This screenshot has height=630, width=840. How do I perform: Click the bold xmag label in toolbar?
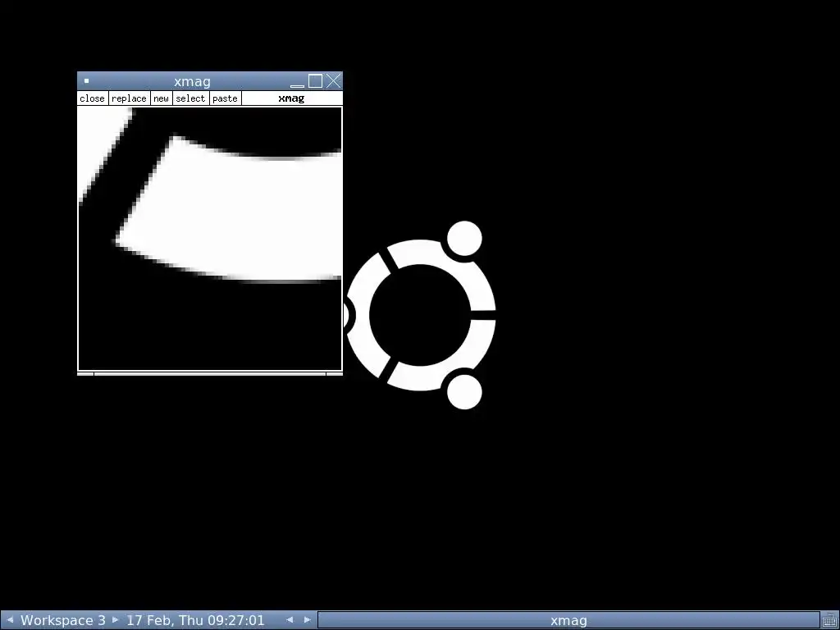point(291,98)
